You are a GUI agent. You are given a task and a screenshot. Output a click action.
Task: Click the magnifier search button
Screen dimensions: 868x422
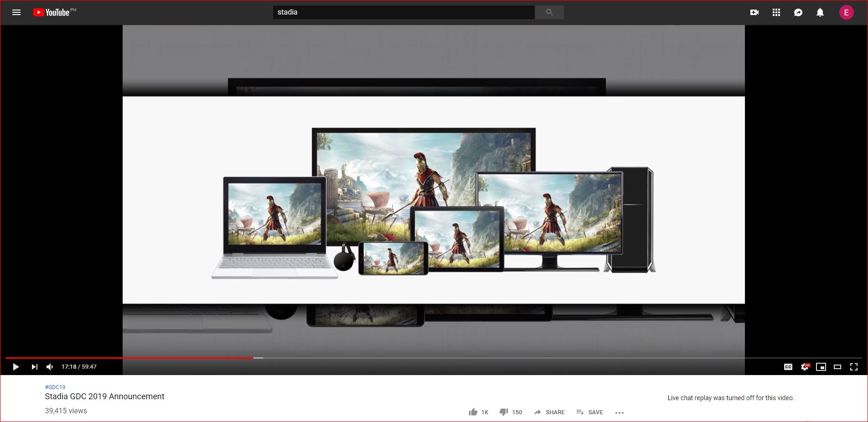[549, 12]
